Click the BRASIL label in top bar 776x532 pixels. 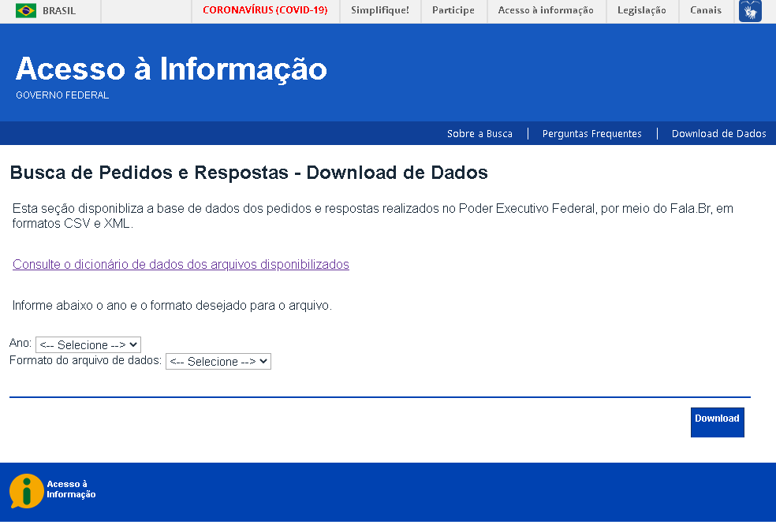tap(59, 11)
